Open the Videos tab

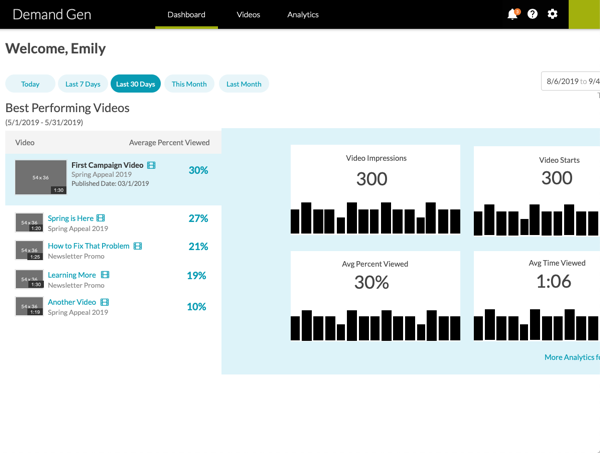click(248, 15)
